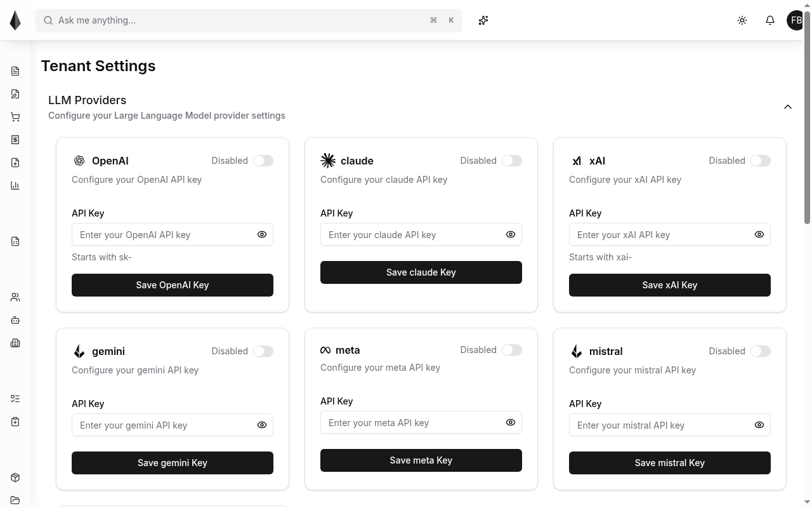This screenshot has height=508, width=812.
Task: Open the users icon in sidebar
Action: pos(15,297)
